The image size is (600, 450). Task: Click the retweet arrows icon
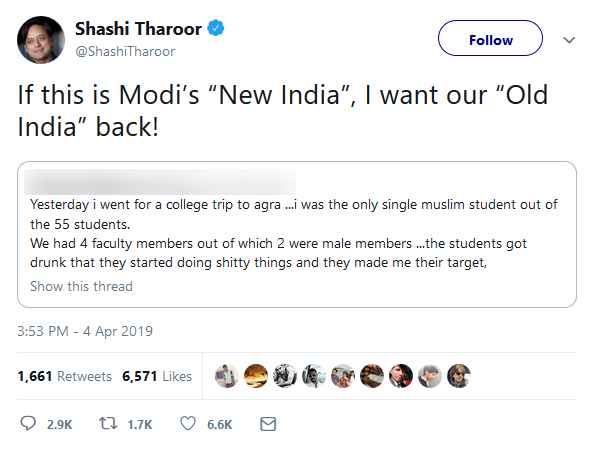click(x=108, y=424)
